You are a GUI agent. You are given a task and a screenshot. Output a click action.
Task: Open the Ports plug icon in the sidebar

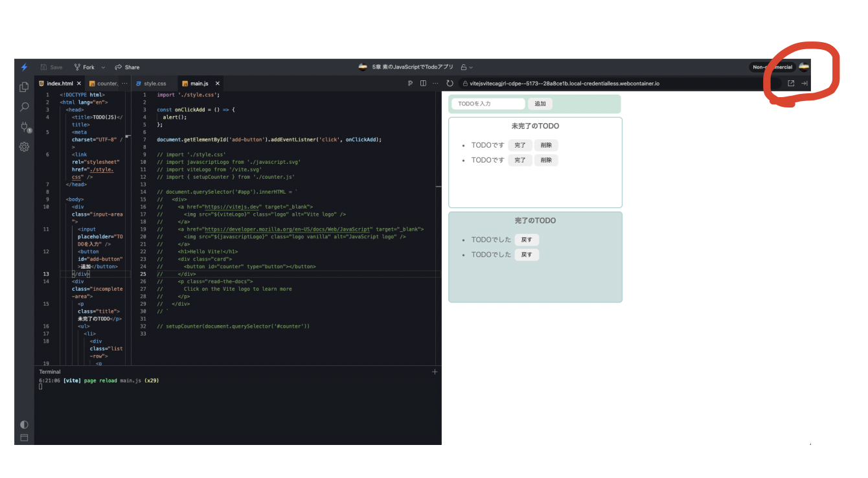click(25, 127)
